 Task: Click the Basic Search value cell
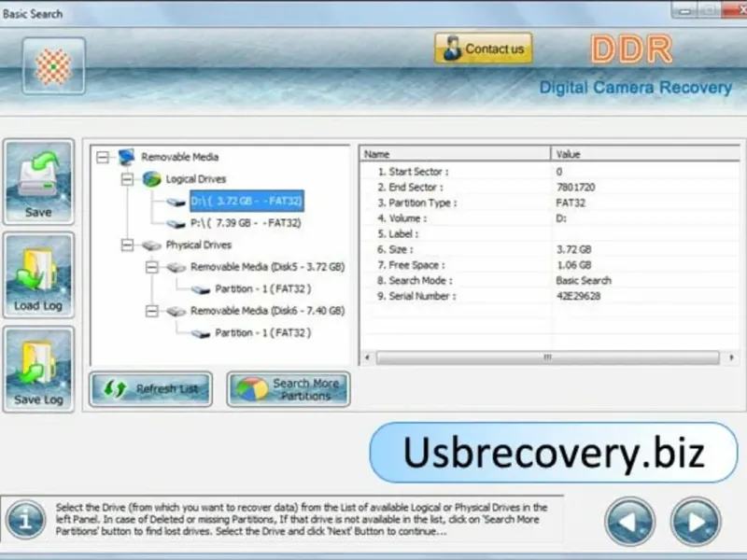(584, 281)
